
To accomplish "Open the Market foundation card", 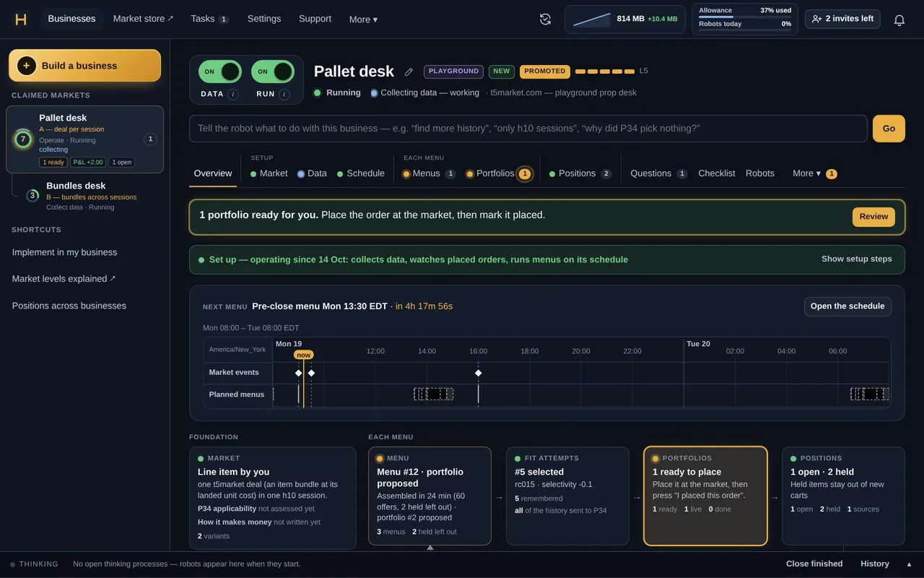I will (273, 499).
